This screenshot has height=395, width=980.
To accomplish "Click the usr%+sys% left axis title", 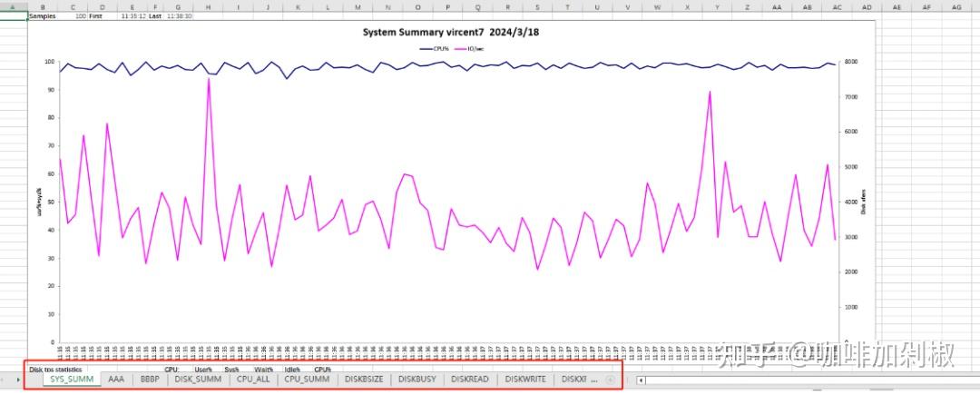I will [x=39, y=202].
